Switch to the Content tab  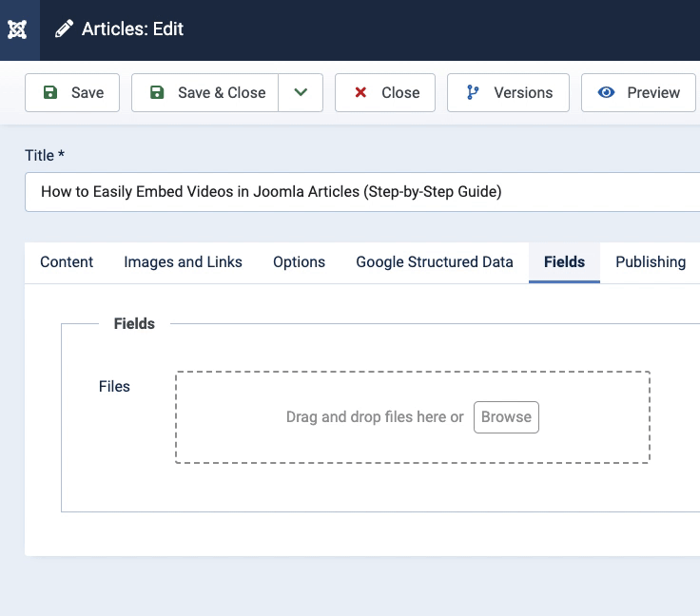point(67,262)
